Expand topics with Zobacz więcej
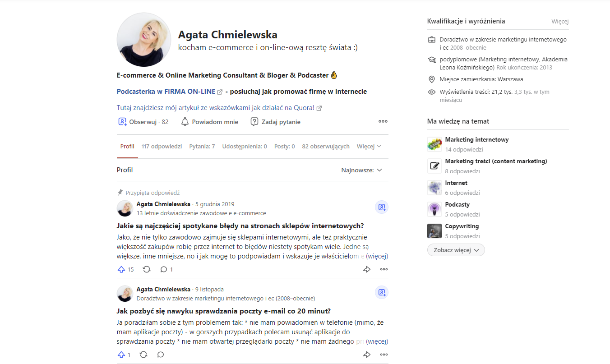The height and width of the screenshot is (364, 610). pyautogui.click(x=456, y=250)
